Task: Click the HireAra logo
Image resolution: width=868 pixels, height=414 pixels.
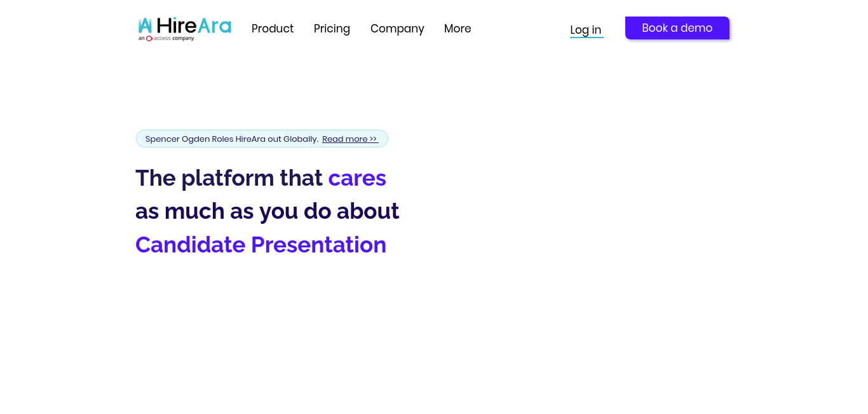Action: (185, 29)
